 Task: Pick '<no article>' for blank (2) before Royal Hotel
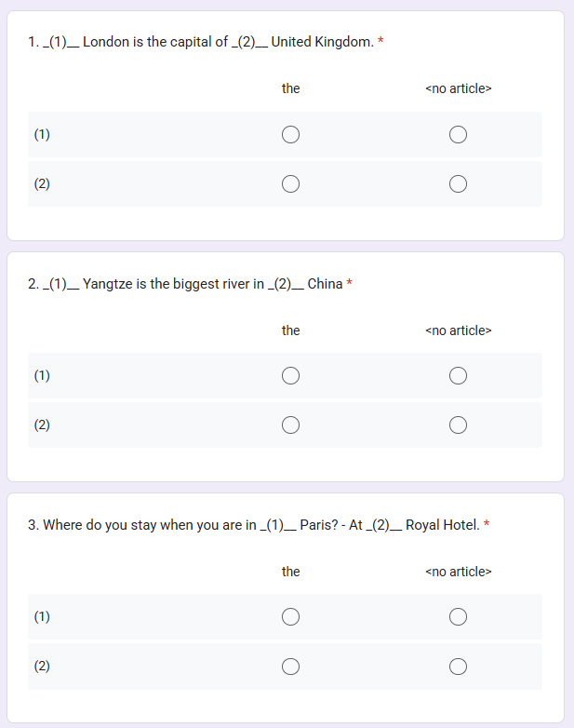(x=458, y=666)
